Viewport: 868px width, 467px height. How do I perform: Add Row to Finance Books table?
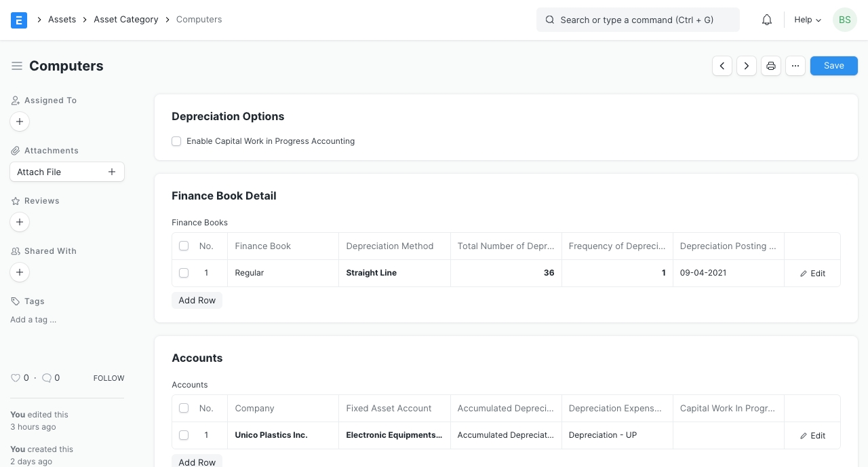[197, 300]
